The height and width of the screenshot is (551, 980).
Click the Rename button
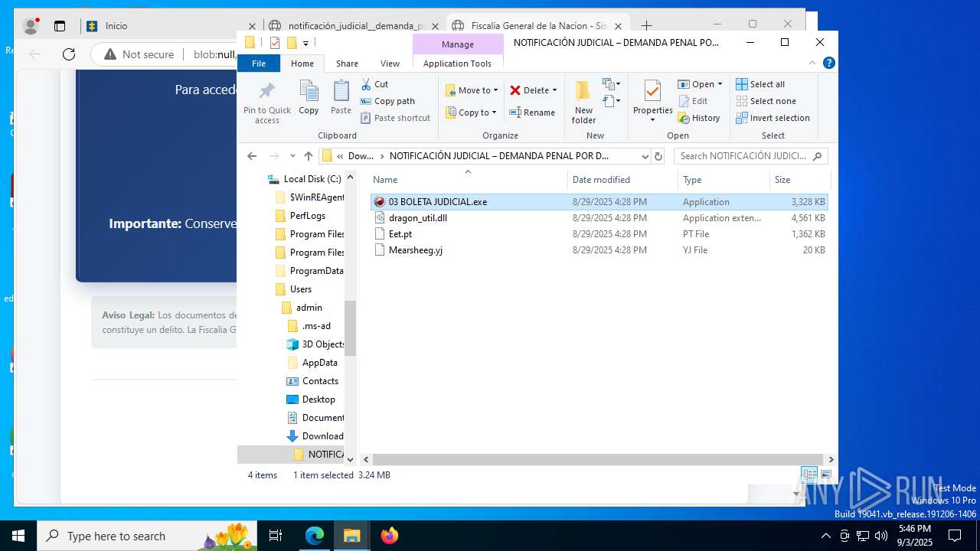click(533, 112)
